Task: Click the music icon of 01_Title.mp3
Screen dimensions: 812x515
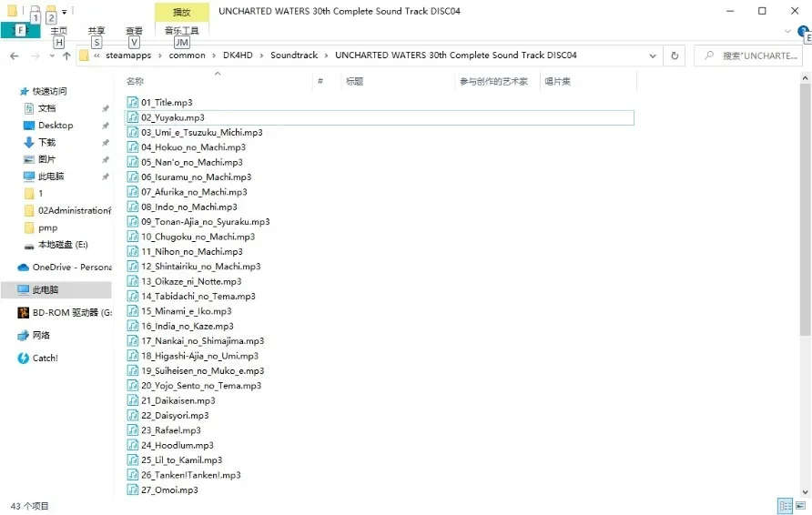Action: (x=133, y=103)
